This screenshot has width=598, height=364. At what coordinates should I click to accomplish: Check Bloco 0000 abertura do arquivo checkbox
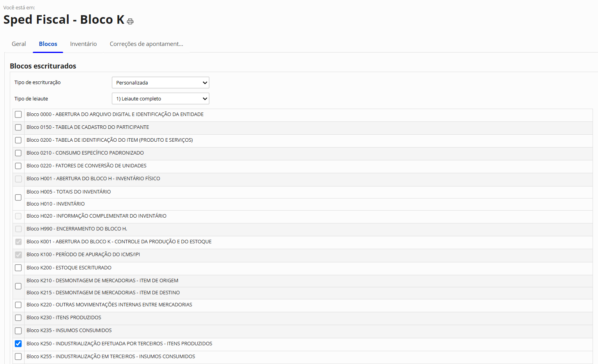[x=18, y=114]
